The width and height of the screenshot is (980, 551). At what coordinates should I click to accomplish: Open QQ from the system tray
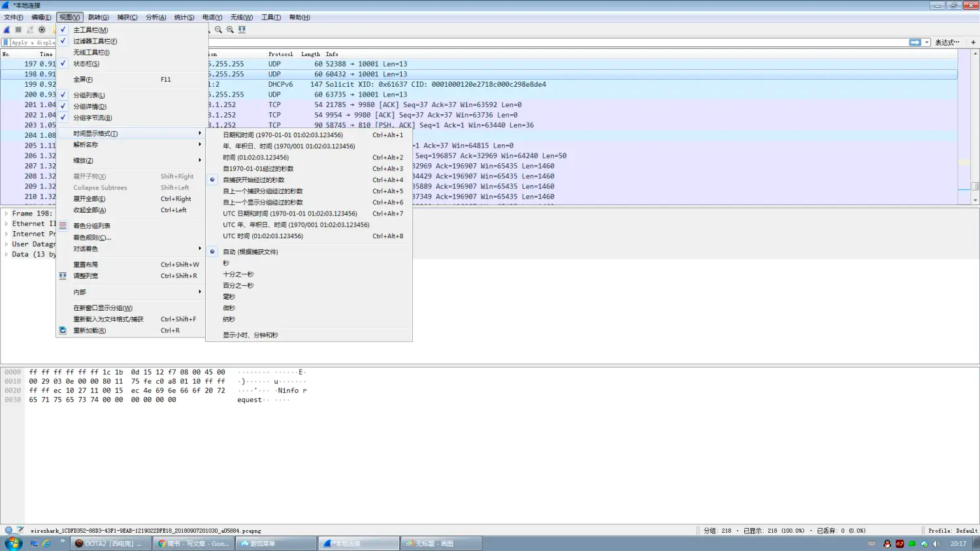click(x=887, y=543)
